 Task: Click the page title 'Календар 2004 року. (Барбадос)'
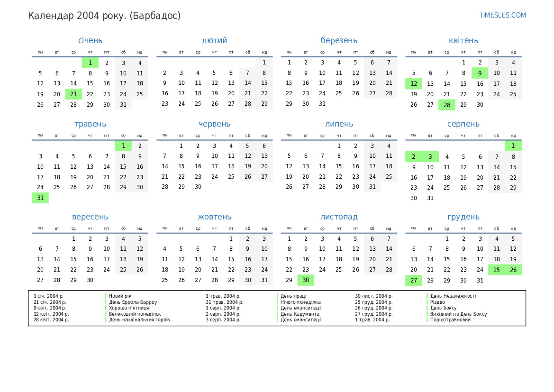tap(104, 16)
